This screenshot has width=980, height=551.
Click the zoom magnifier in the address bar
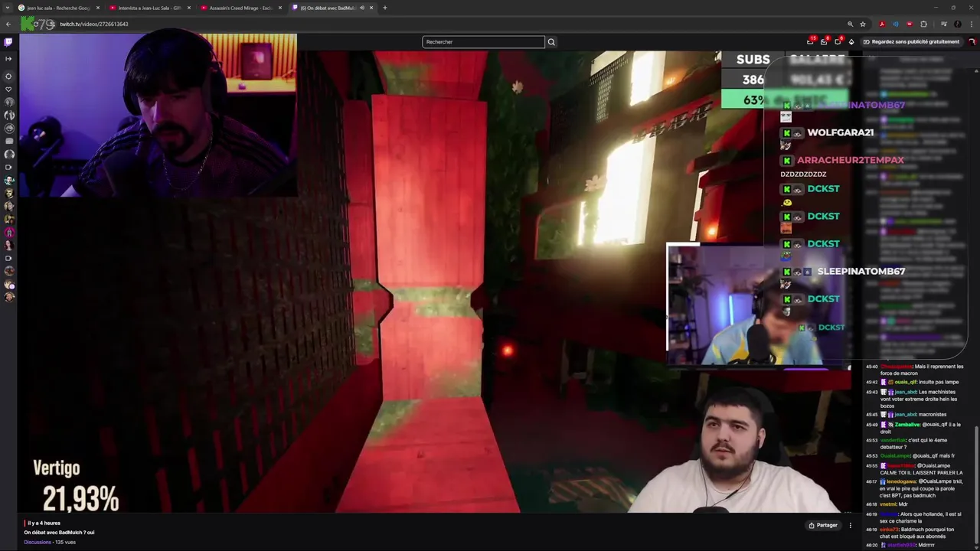point(850,24)
